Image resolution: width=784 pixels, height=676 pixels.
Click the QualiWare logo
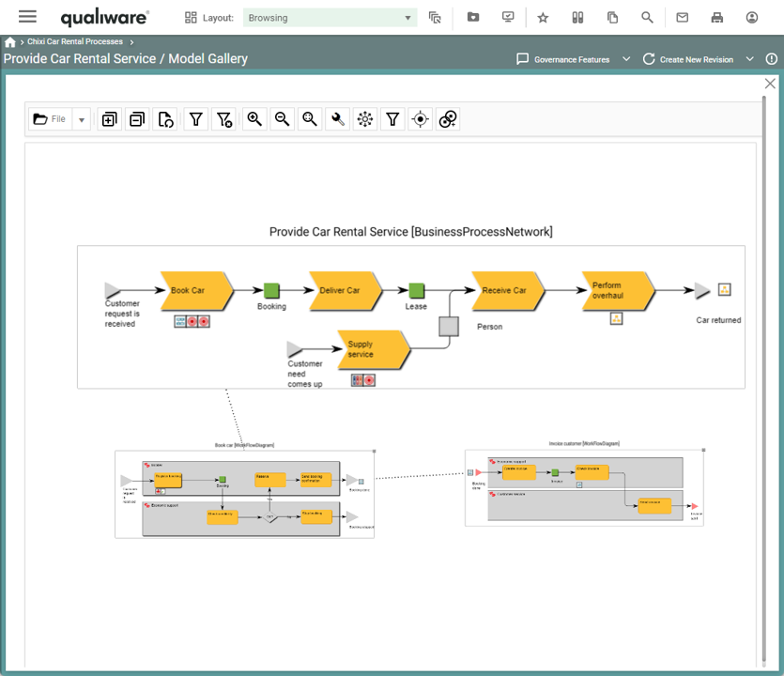pos(104,18)
